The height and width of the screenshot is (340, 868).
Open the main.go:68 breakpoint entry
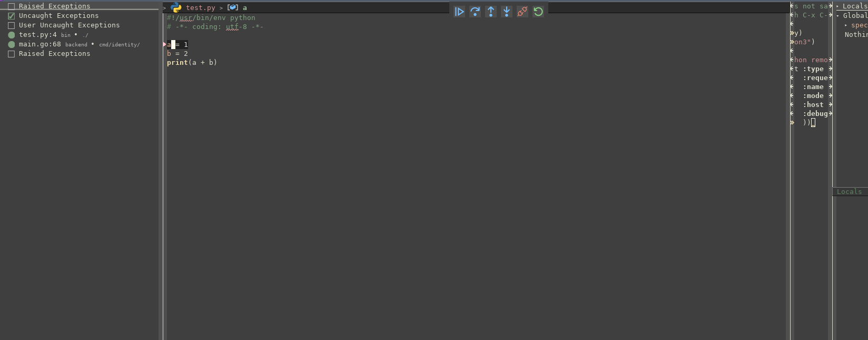40,44
